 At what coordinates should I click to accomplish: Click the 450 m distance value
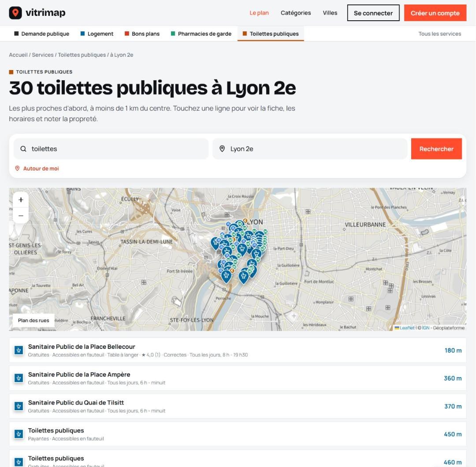tap(453, 434)
